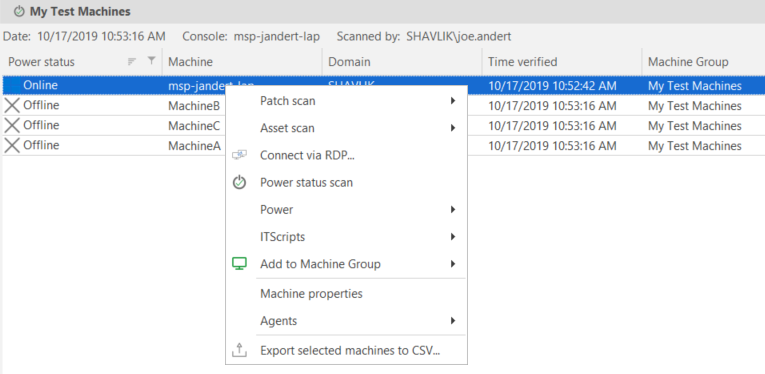Click the Date 10/17/2019 10:53:16 AM text
The width and height of the screenshot is (765, 374).
84,37
